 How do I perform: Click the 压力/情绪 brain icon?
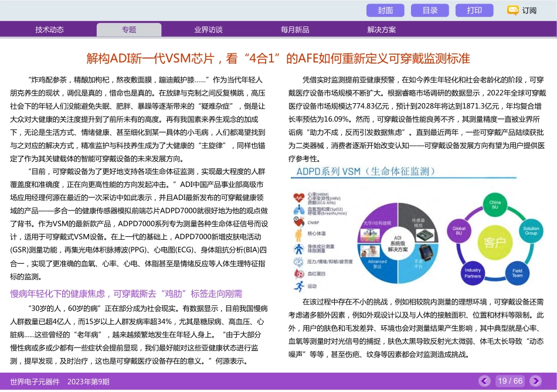(297, 263)
